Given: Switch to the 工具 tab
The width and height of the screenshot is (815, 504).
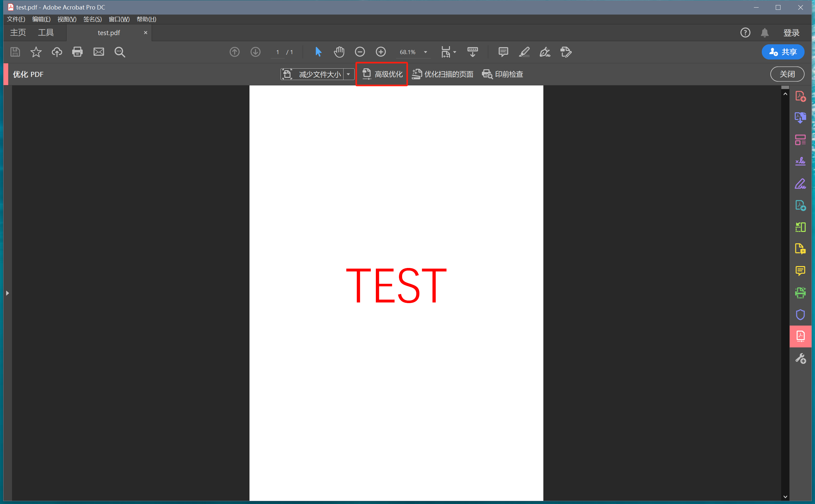Looking at the screenshot, I should tap(46, 33).
